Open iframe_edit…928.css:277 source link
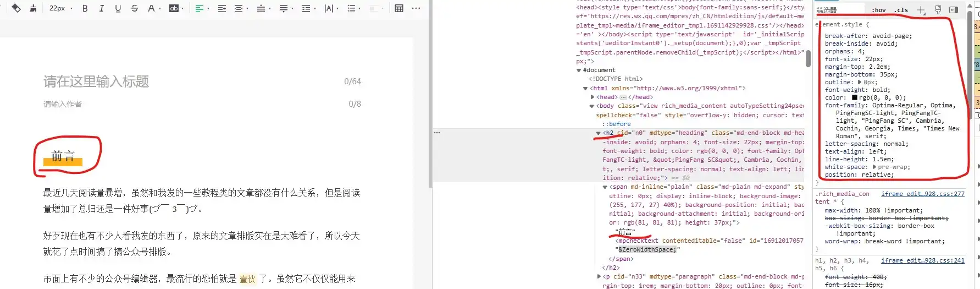The width and height of the screenshot is (980, 289). [x=922, y=194]
